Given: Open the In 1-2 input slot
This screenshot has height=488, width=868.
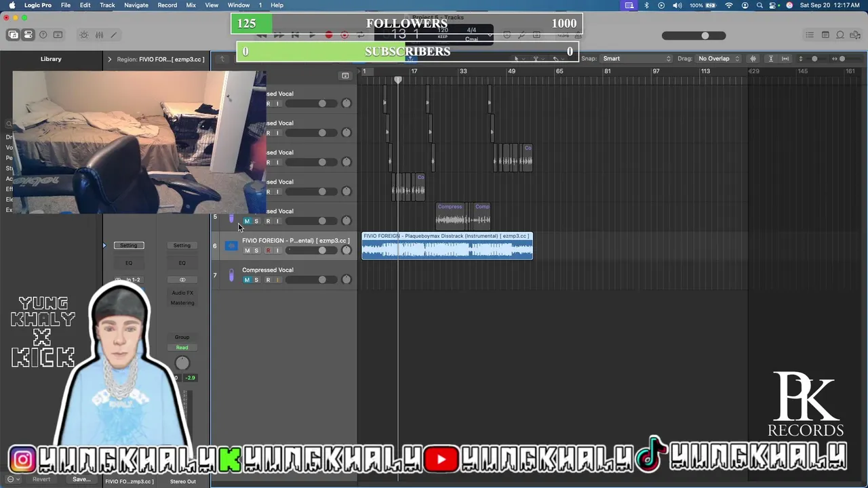Looking at the screenshot, I should [x=129, y=279].
